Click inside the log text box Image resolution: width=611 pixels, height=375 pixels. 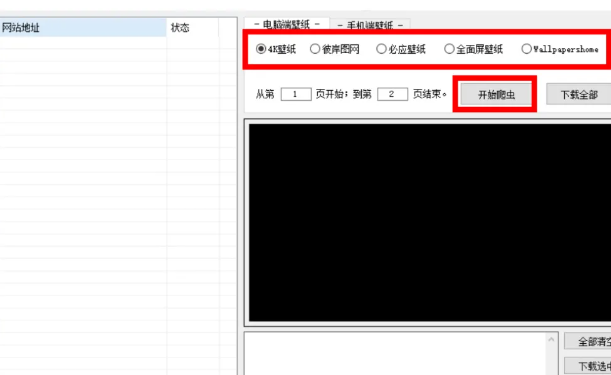(395, 354)
